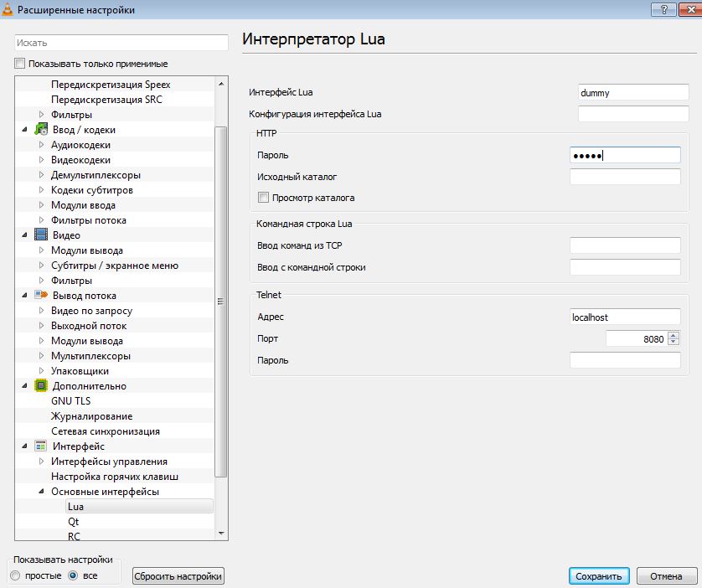The image size is (702, 588).
Task: Click the Дополнительно chip icon
Action: pos(41,385)
